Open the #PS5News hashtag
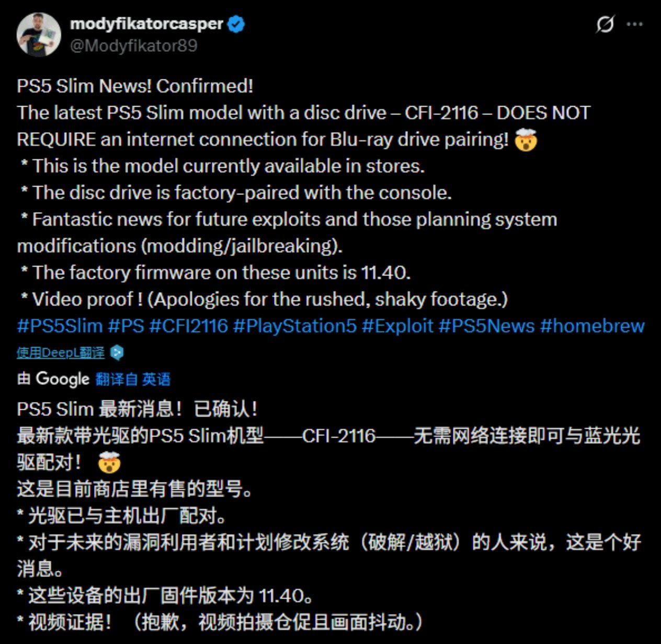Screen dimensions: 661x644 coord(486,326)
